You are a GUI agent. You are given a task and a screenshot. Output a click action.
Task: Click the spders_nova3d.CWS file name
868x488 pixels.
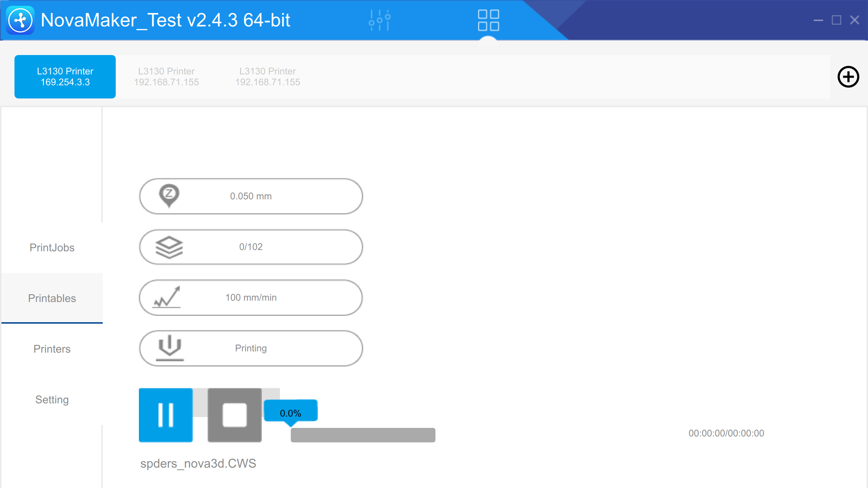(198, 463)
